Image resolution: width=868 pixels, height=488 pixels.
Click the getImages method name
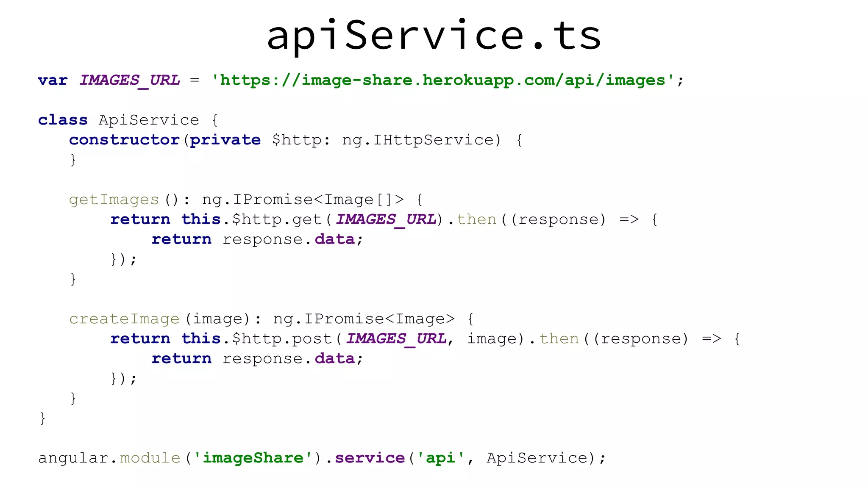point(114,200)
